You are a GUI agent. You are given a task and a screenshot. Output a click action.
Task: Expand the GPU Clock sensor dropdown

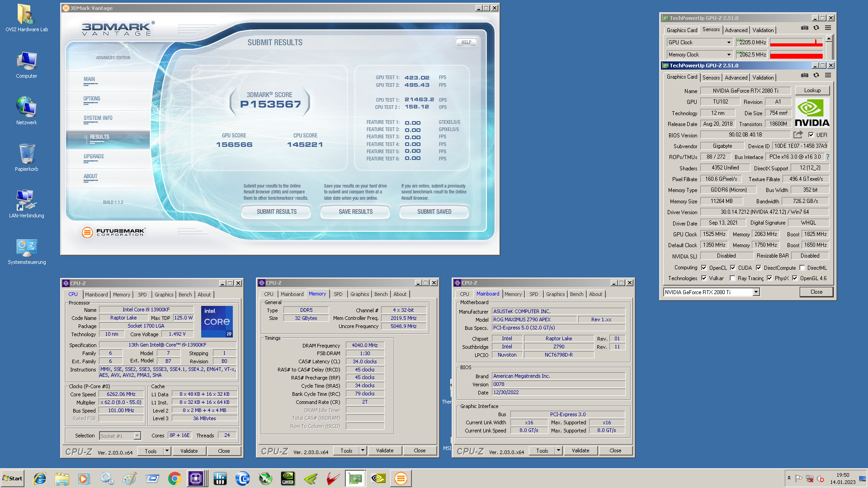click(729, 42)
